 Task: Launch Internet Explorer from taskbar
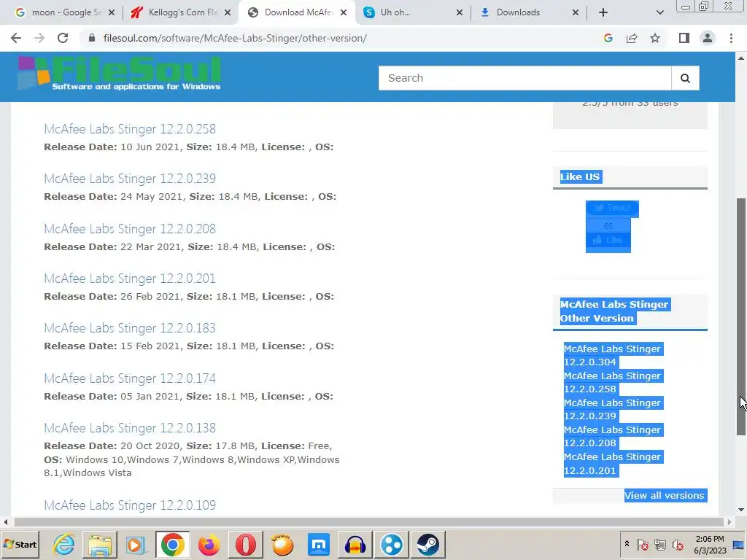(x=64, y=544)
